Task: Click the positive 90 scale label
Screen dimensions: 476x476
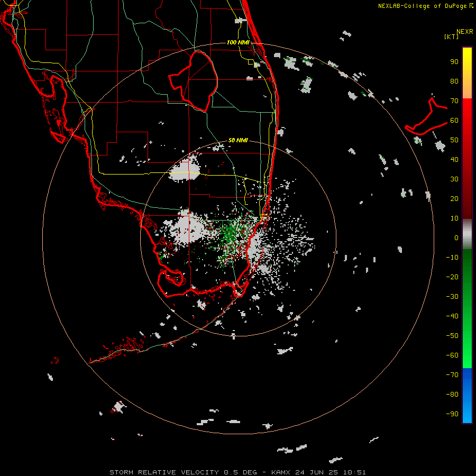Action: click(x=454, y=62)
